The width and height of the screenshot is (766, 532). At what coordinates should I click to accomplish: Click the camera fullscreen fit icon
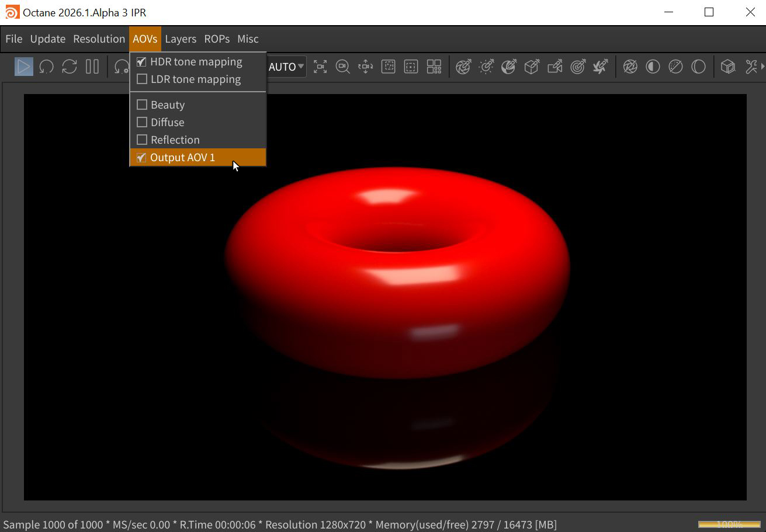click(320, 67)
